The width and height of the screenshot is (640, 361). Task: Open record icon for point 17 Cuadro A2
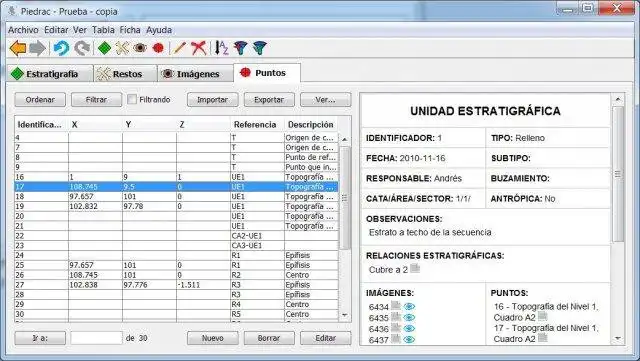pos(542,338)
